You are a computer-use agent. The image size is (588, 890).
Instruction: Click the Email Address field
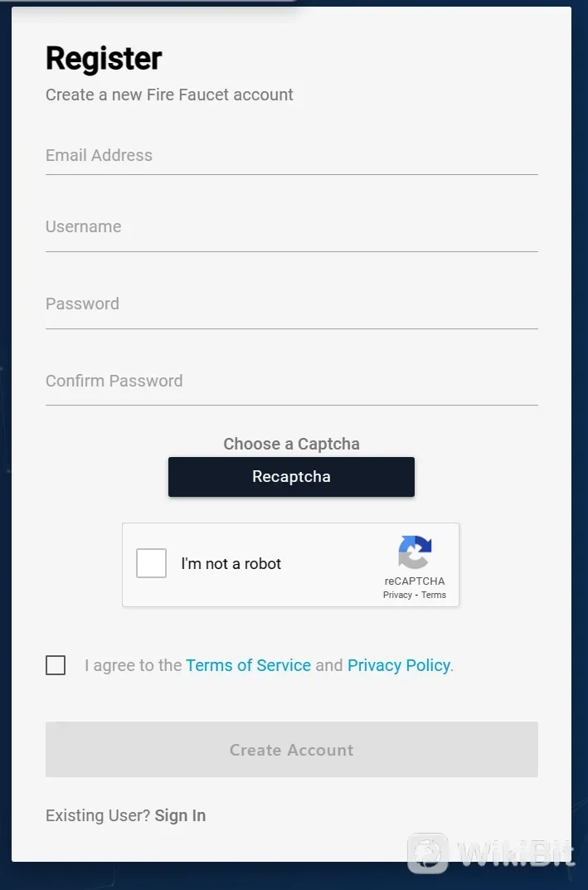point(291,158)
